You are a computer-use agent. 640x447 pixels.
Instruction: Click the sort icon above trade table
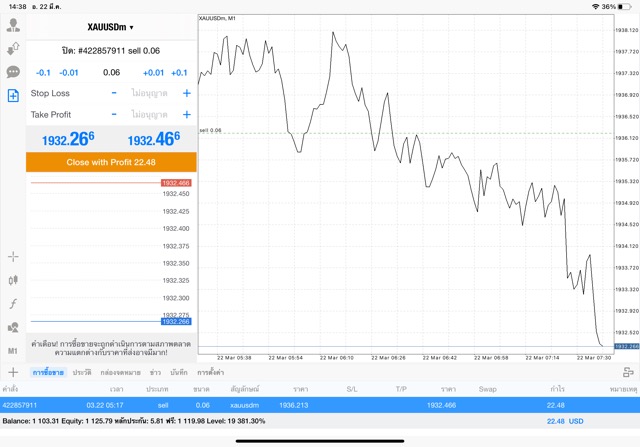[x=626, y=372]
